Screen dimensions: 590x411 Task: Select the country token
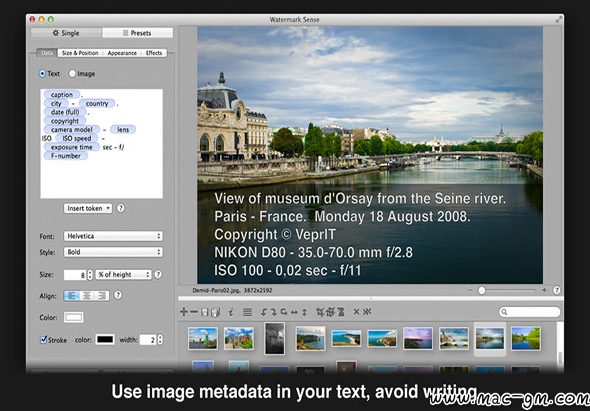tap(97, 103)
